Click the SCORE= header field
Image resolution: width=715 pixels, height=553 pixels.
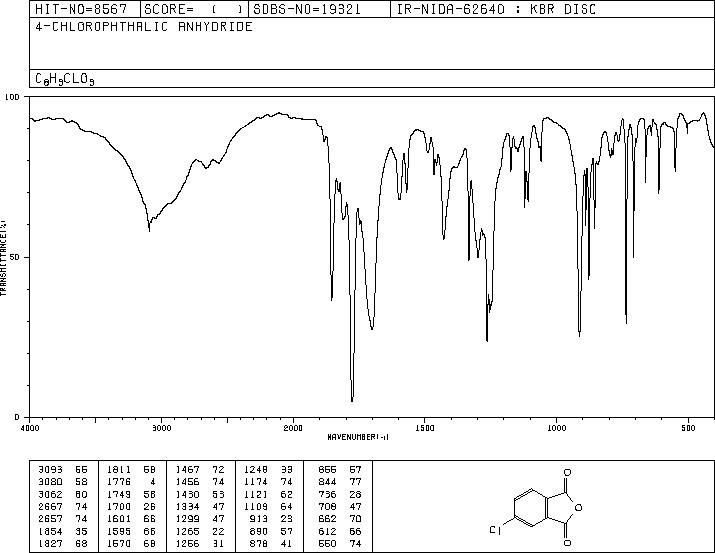coord(193,9)
